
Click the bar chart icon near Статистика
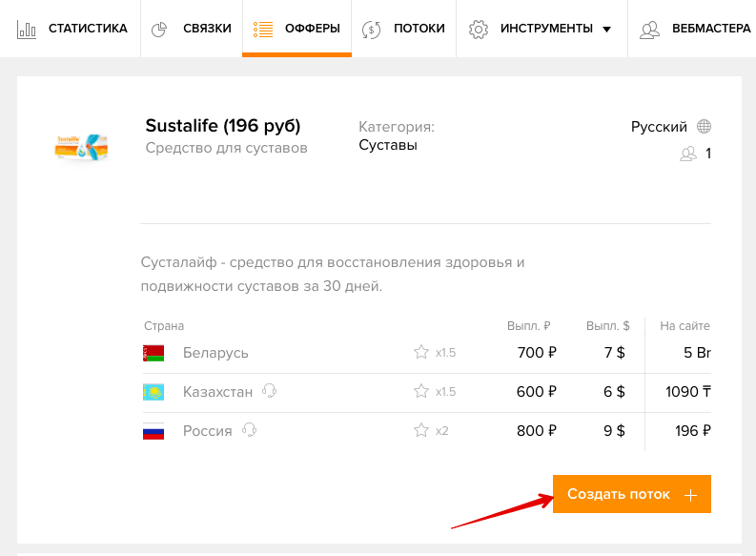[27, 30]
